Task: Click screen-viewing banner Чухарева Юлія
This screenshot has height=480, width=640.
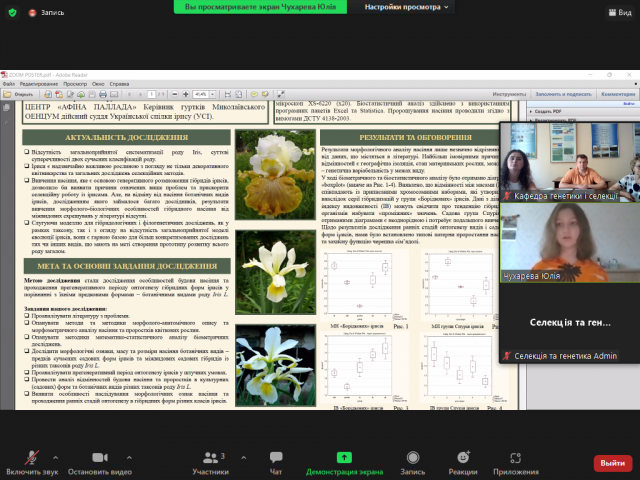Action: click(x=260, y=7)
